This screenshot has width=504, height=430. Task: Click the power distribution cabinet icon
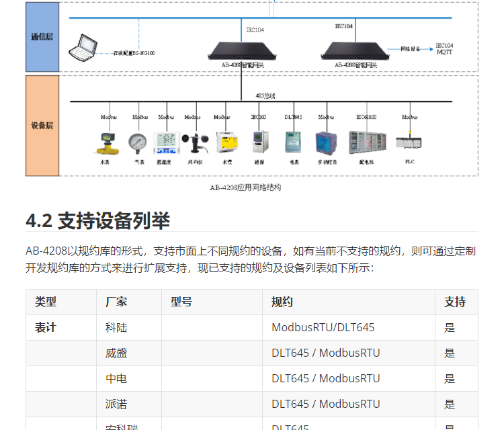[x=368, y=142]
